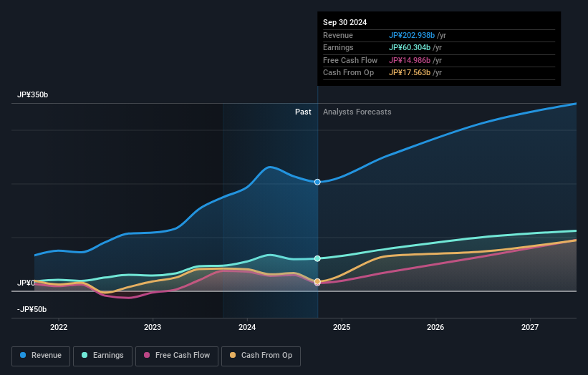Click the 2022 x-axis label

point(59,328)
